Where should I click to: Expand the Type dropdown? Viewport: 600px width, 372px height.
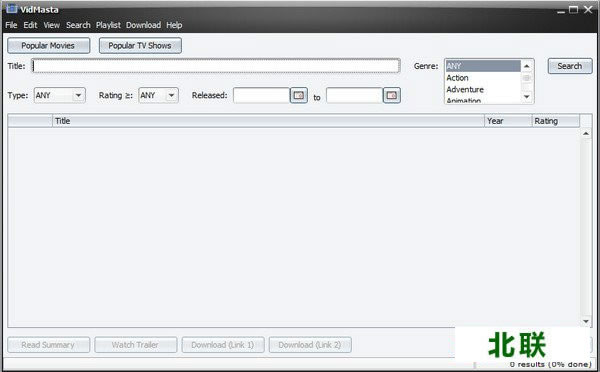[78, 95]
